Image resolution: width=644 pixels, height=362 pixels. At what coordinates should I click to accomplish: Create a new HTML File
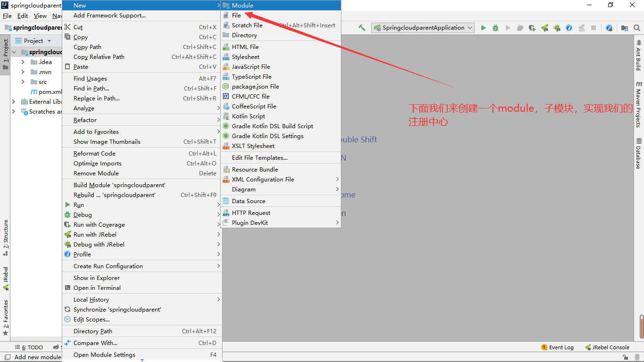point(281,47)
